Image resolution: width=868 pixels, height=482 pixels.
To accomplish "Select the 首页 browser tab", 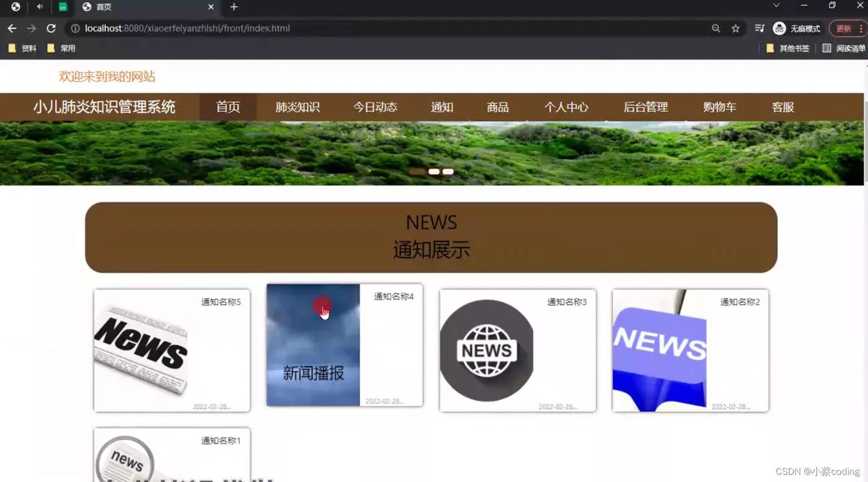I will click(147, 7).
